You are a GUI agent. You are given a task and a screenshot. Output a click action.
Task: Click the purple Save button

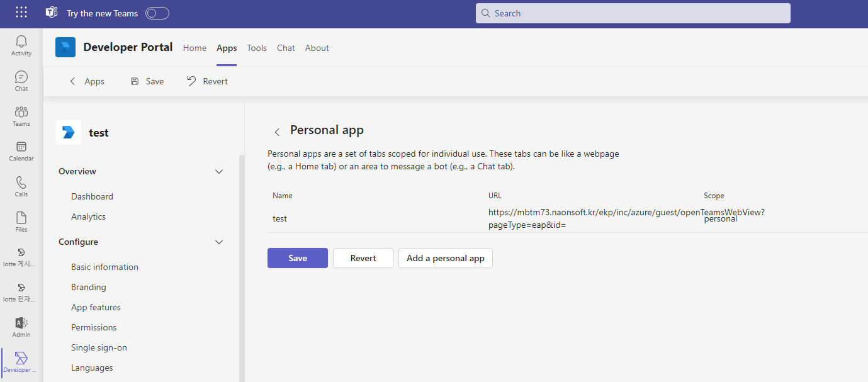click(298, 258)
